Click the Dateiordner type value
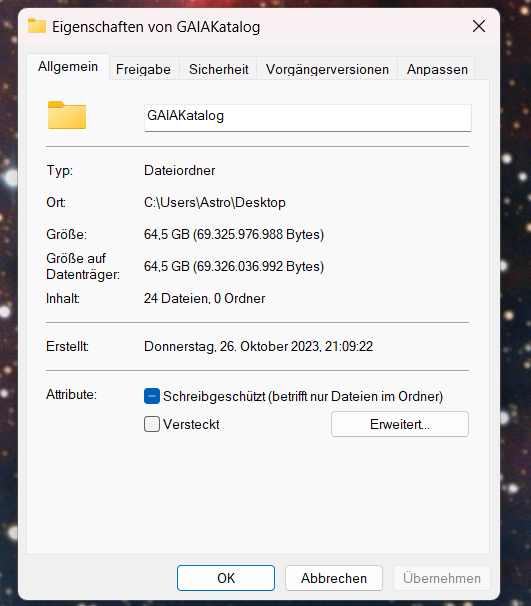Viewport: 531px width, 606px height. (180, 170)
